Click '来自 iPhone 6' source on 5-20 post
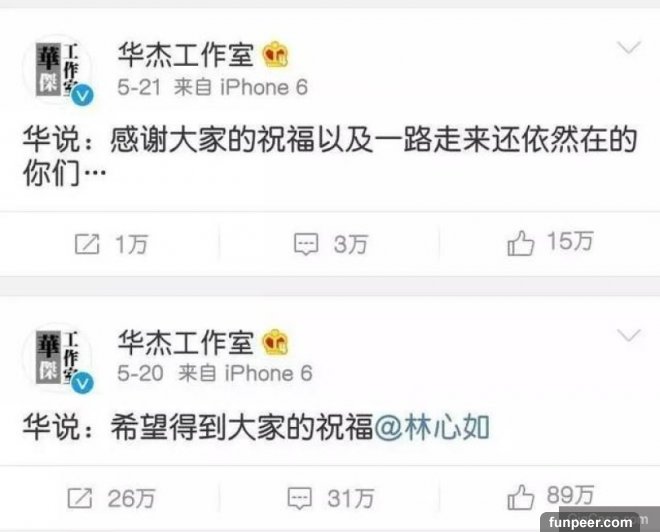This screenshot has height=532, width=660. [x=245, y=373]
